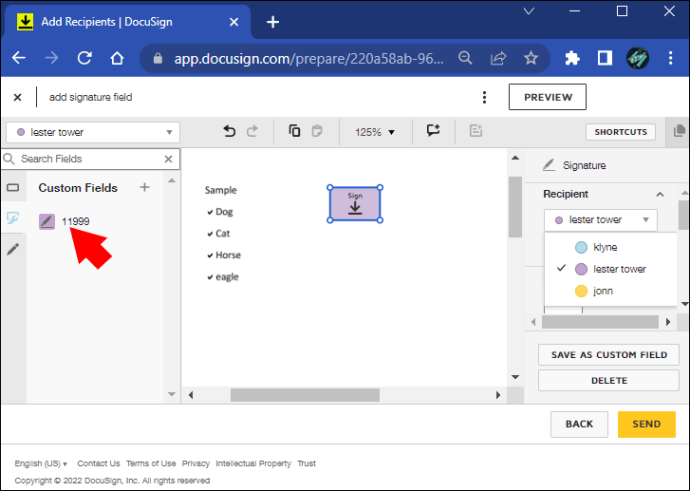Close the Add Recipients DocuSign tab

(234, 22)
